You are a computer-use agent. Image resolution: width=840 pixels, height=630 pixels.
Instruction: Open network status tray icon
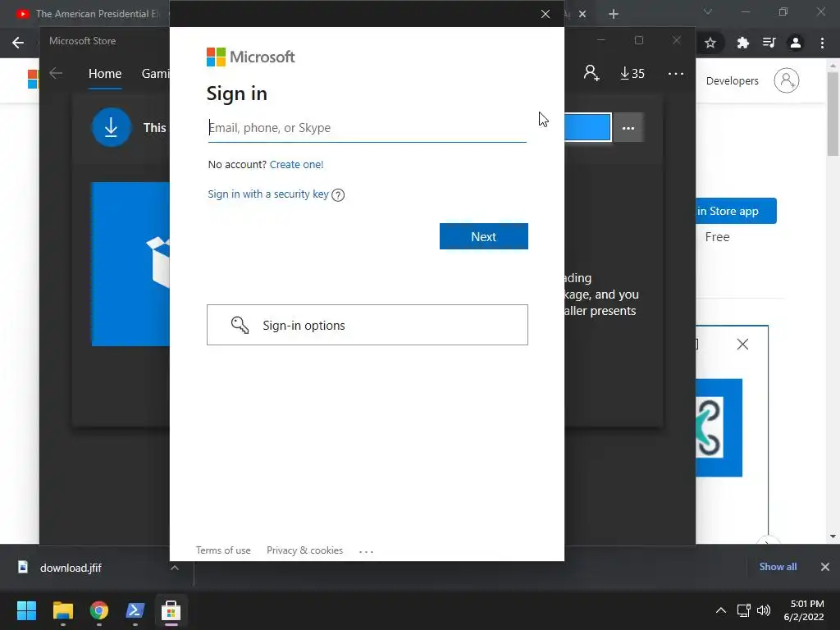click(743, 610)
